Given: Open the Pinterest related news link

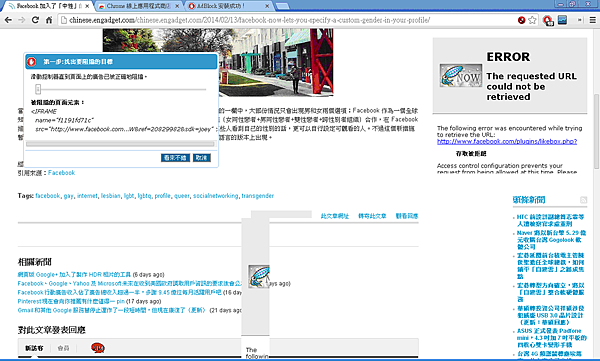Looking at the screenshot, I should click(71, 301).
